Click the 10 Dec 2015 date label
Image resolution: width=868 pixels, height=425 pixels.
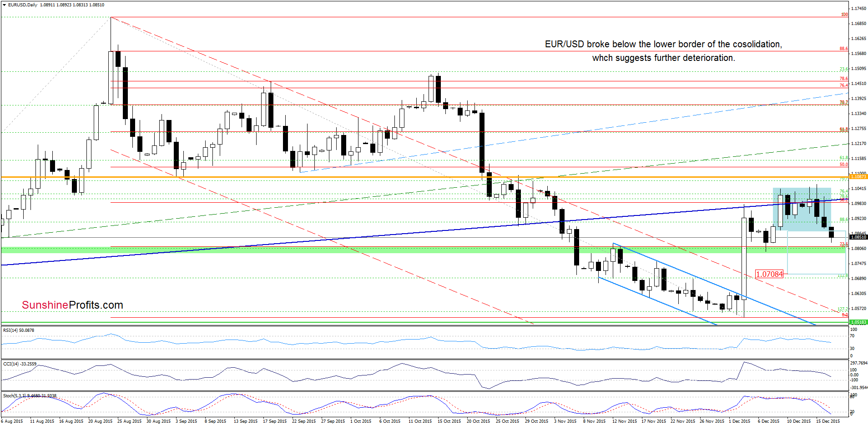point(799,421)
